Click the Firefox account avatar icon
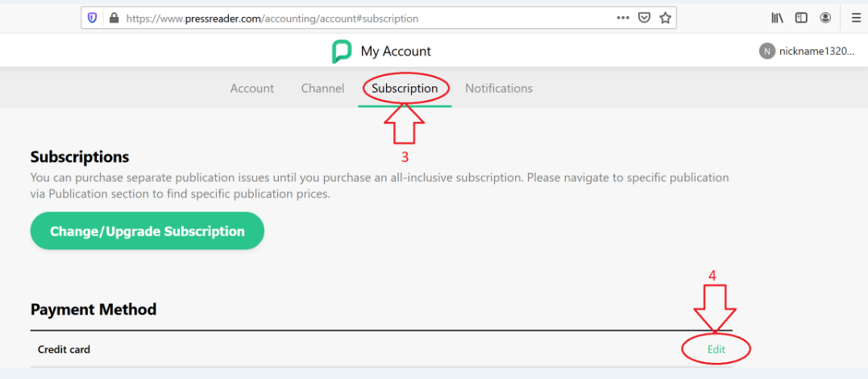The width and height of the screenshot is (868, 379). point(825,19)
